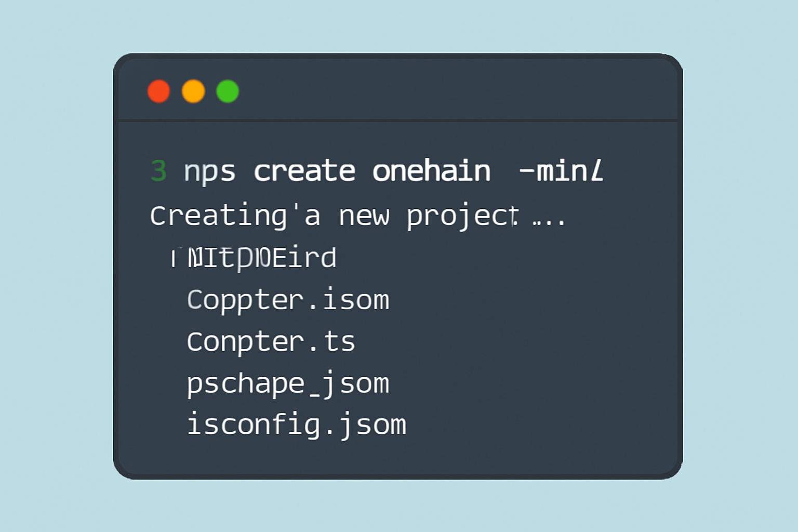Click 'onehain' in the command line
798x532 pixels.
[431, 171]
